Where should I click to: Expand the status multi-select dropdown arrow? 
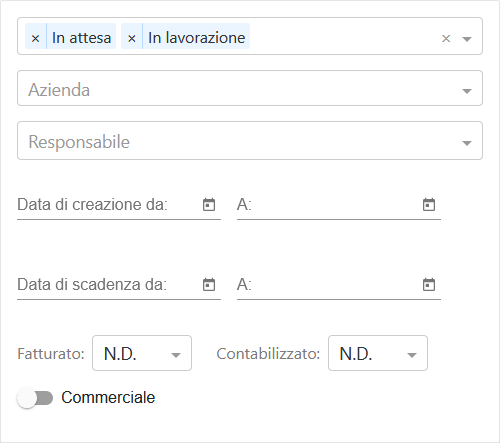pyautogui.click(x=467, y=39)
